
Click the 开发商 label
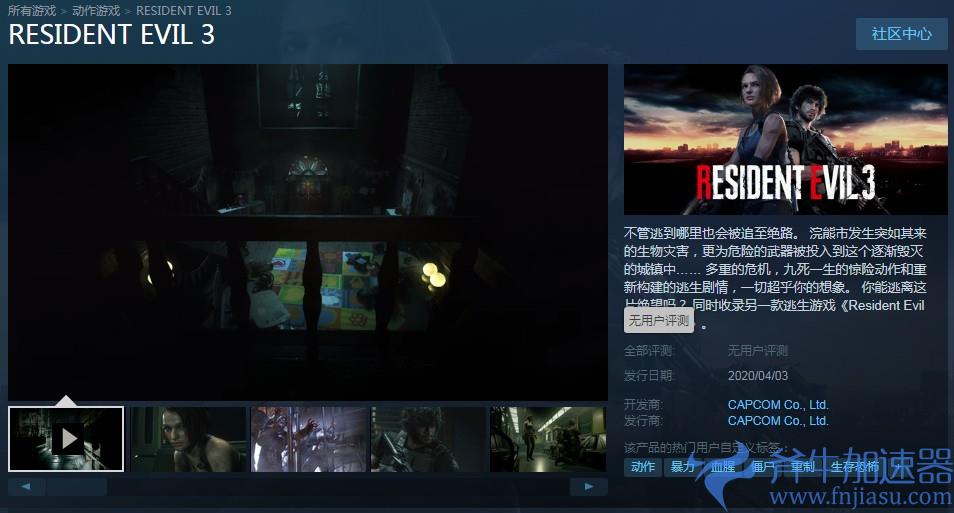643,405
